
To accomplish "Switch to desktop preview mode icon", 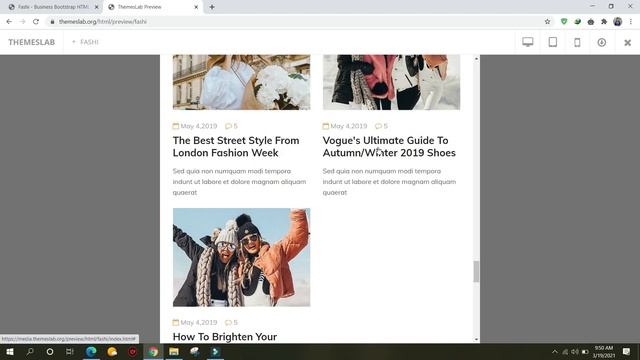I will click(528, 42).
